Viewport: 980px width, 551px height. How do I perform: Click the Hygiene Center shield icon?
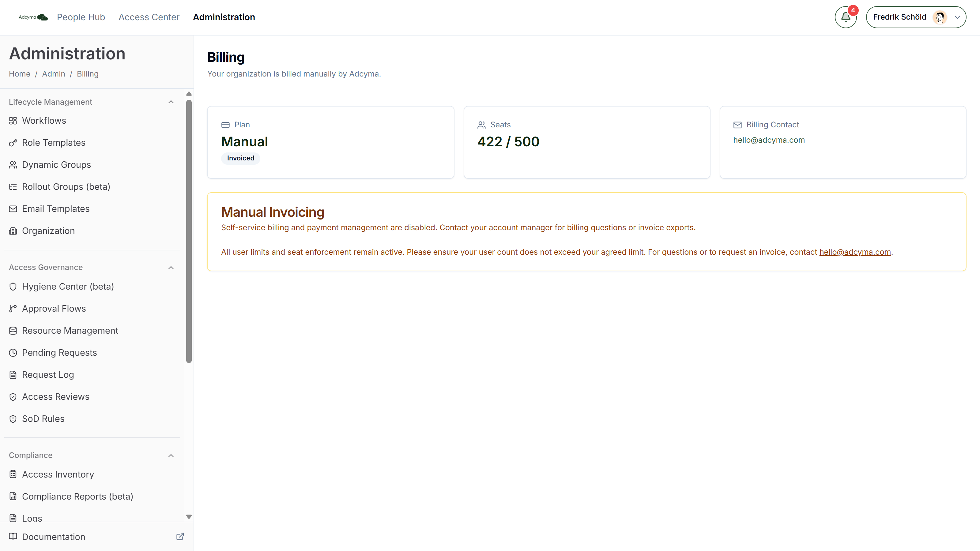(13, 287)
